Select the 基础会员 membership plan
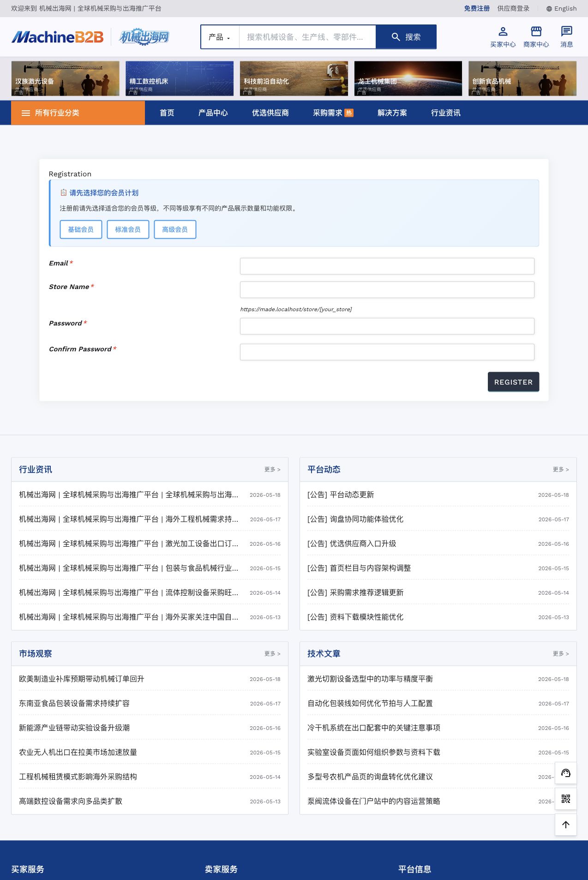 [x=81, y=229]
